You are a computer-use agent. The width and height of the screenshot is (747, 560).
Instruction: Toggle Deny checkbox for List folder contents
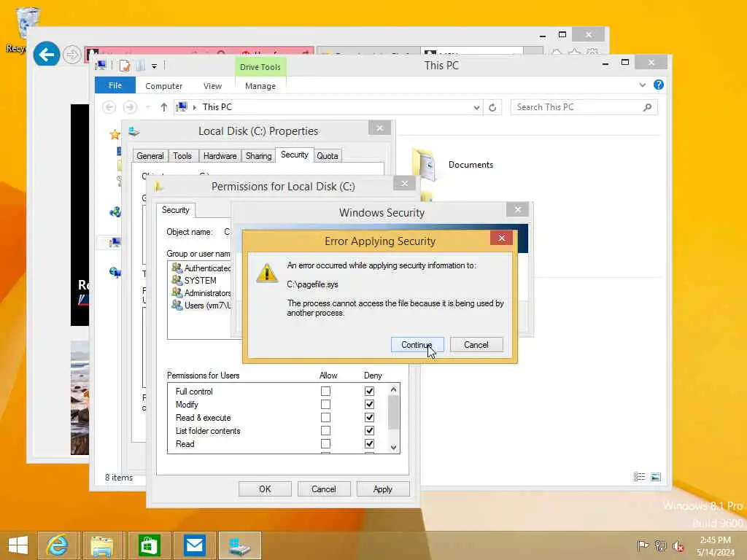tap(369, 430)
